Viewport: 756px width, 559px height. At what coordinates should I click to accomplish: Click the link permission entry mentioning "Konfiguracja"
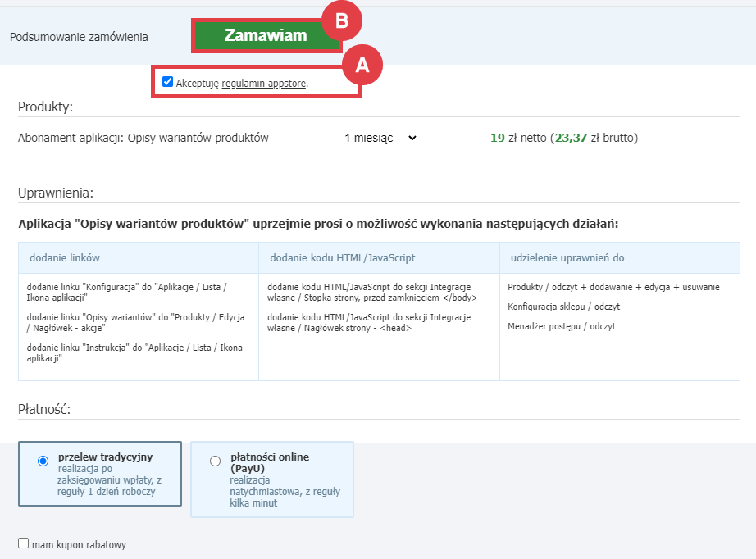127,292
